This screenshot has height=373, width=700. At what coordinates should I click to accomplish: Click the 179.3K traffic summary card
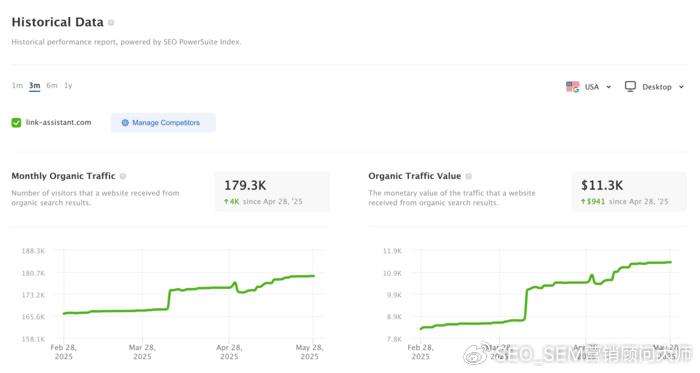pyautogui.click(x=272, y=192)
